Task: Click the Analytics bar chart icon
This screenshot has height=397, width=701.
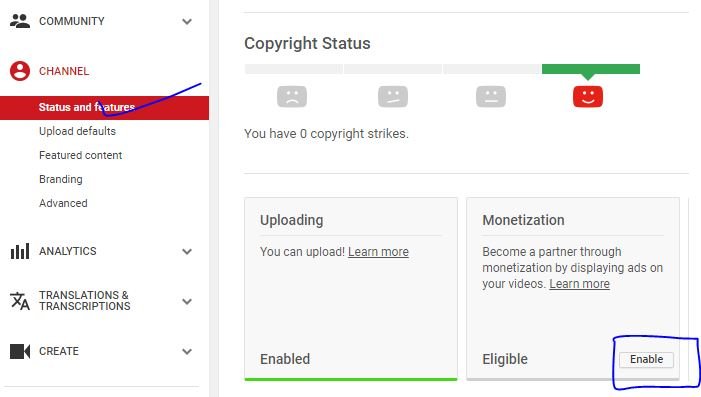Action: pos(20,251)
